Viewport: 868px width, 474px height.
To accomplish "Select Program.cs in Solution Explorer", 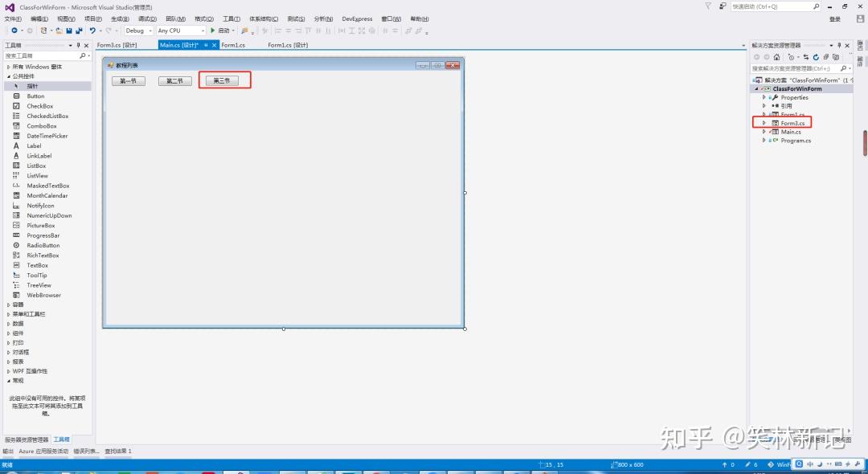I will (796, 141).
